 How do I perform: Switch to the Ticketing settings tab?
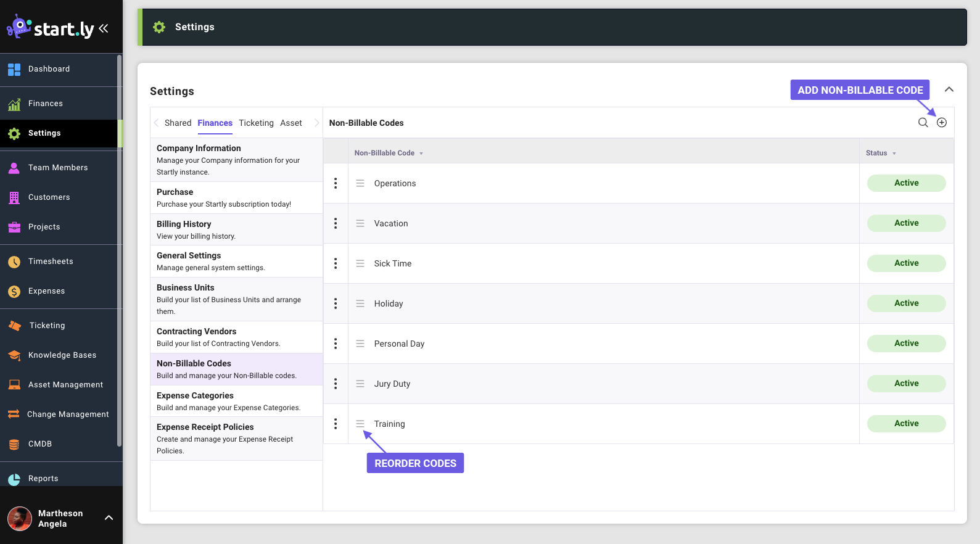tap(256, 123)
